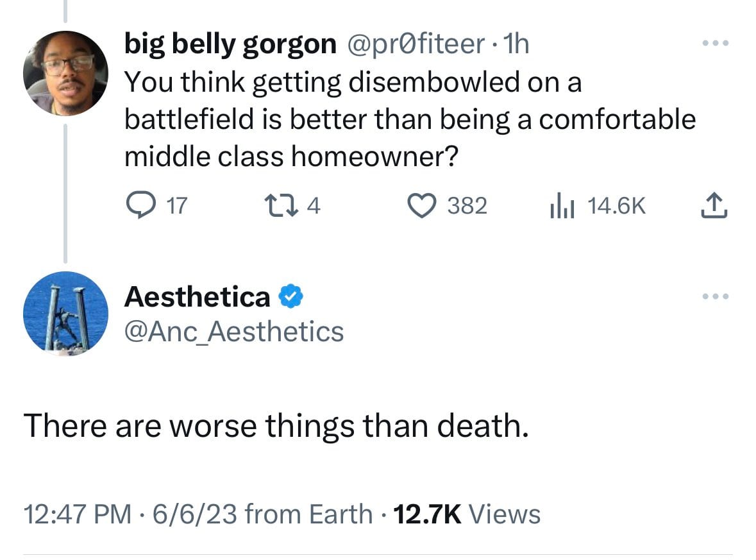Open the @Anc_Aesthetics handle link
This screenshot has height=560, width=756.
point(234,332)
